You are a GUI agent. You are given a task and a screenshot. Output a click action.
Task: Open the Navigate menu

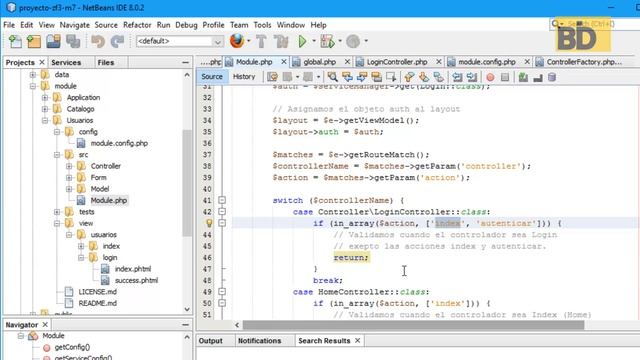click(x=75, y=25)
